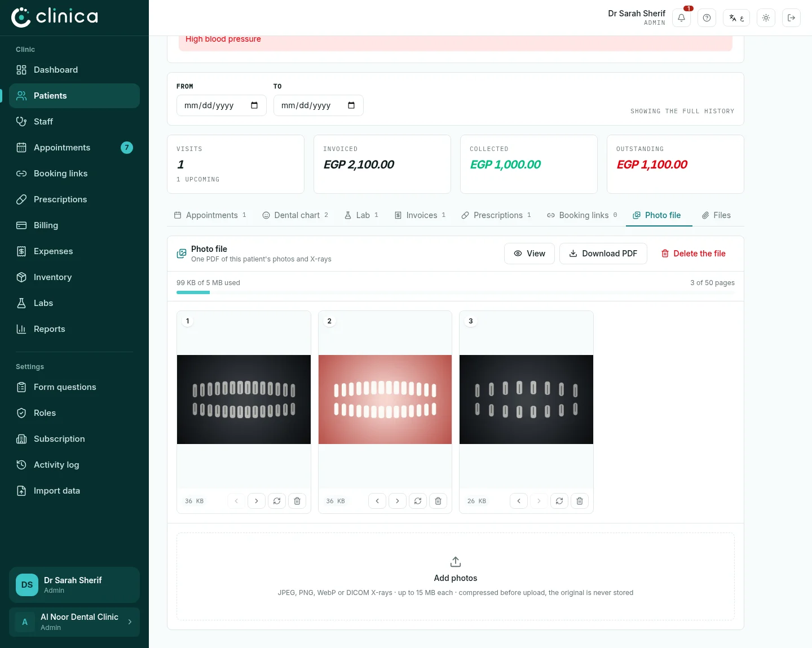Screen dimensions: 812x648
Task: Click Delete the file
Action: pos(693,254)
